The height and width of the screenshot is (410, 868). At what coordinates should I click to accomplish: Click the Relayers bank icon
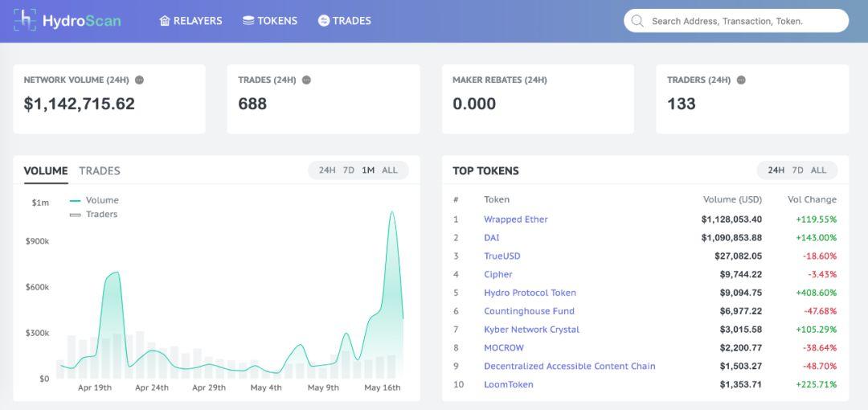click(x=165, y=21)
